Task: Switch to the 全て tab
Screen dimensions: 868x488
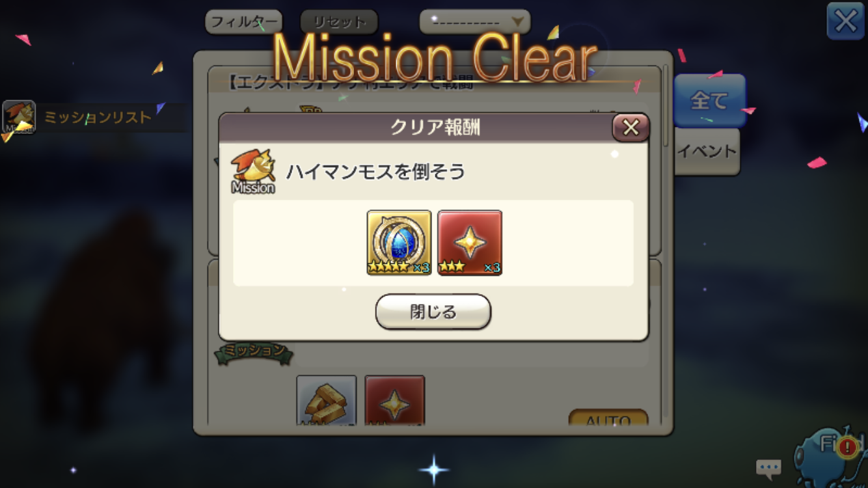Action: point(709,100)
